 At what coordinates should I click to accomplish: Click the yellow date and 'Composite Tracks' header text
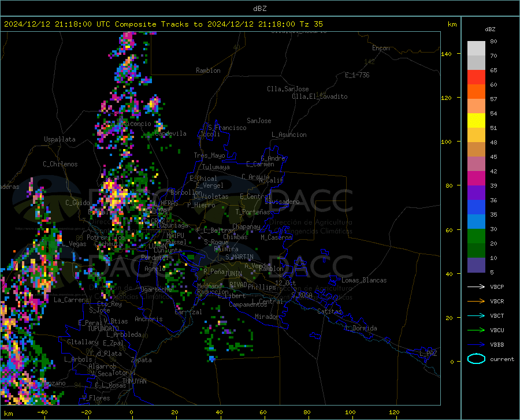163,24
